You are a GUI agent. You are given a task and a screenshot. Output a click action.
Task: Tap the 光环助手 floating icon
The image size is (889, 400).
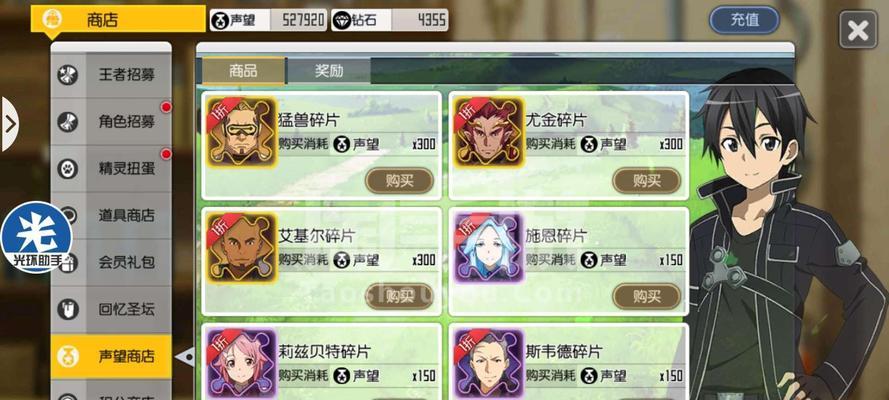pos(36,237)
